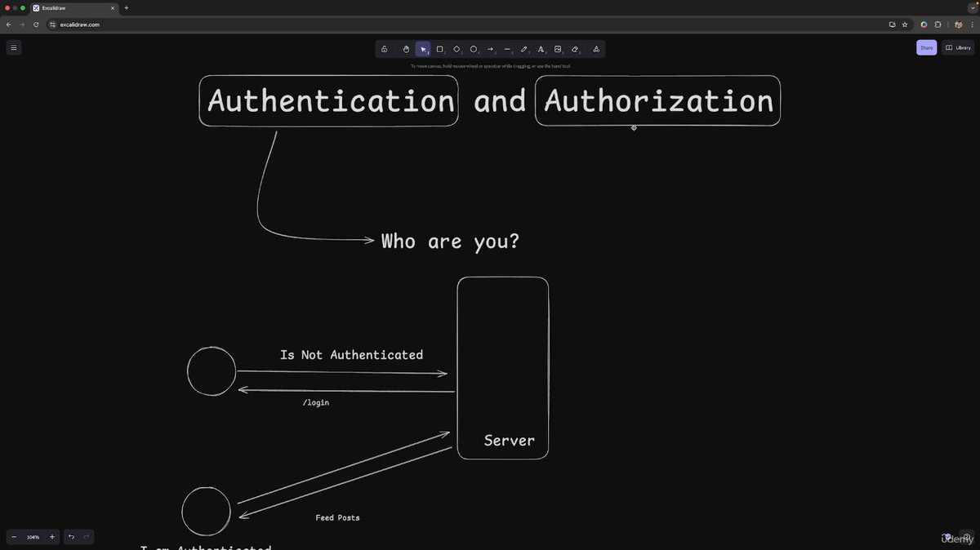Open the More tools shapes menu
Viewport: 980px width, 550px height.
coord(596,49)
